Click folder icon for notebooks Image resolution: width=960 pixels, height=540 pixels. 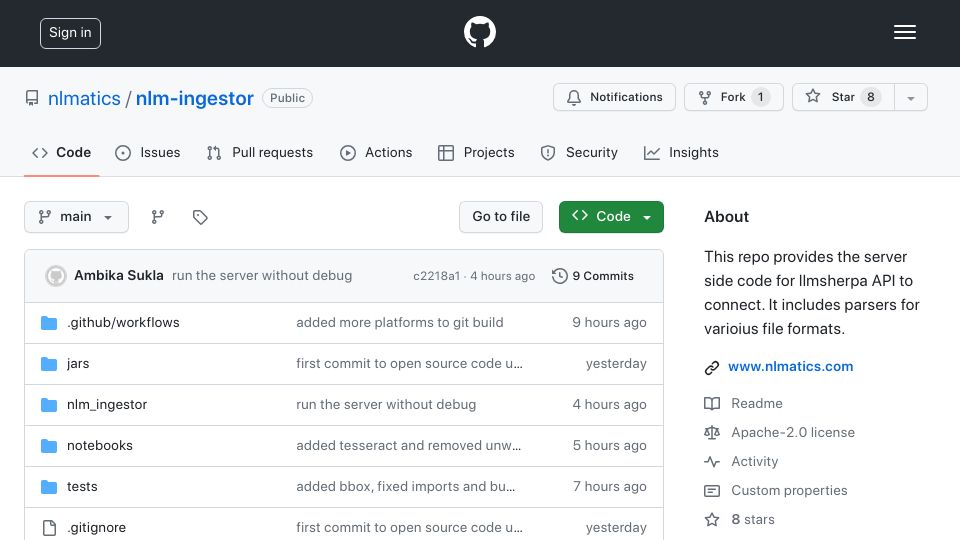(49, 446)
